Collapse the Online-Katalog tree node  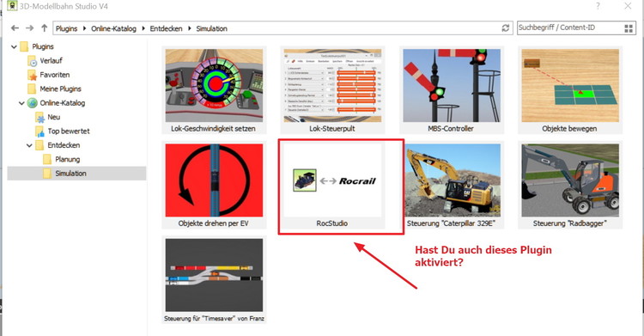pos(21,103)
